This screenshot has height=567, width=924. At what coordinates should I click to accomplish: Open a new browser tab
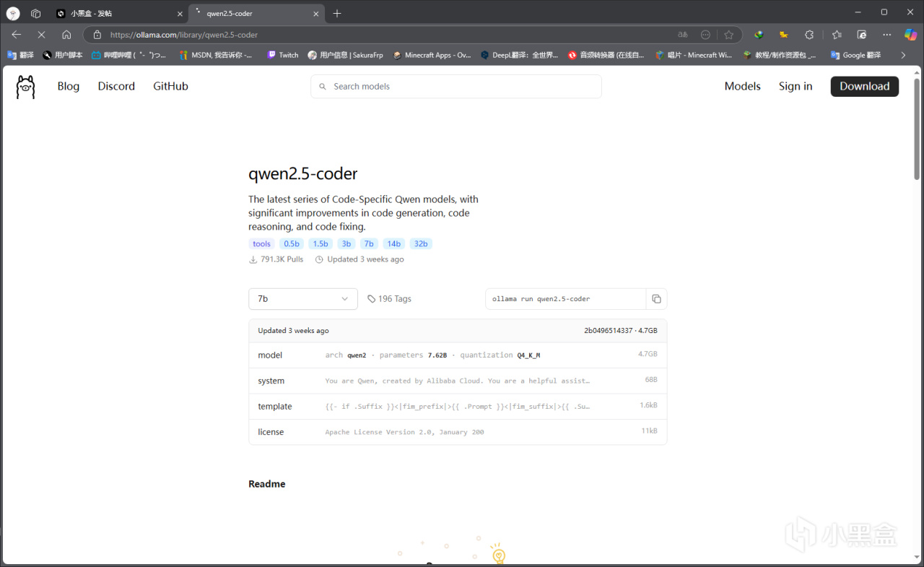coord(337,13)
